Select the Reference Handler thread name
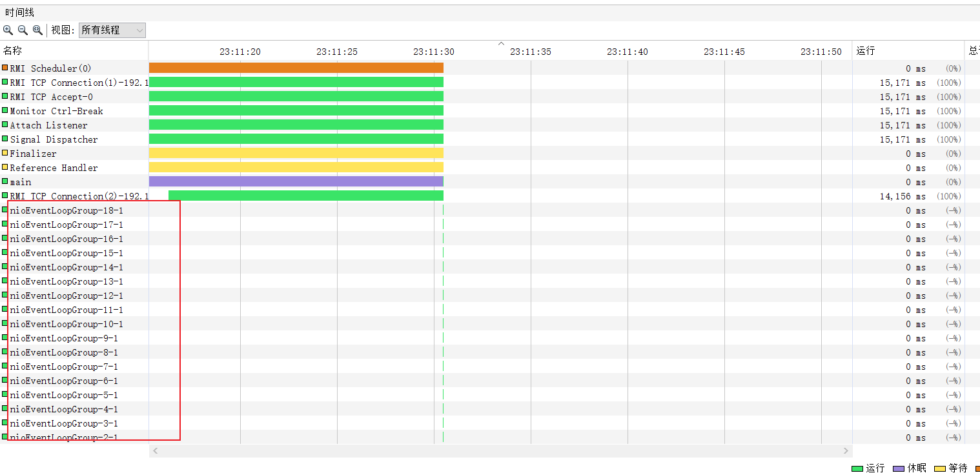The height and width of the screenshot is (473, 980). (54, 168)
